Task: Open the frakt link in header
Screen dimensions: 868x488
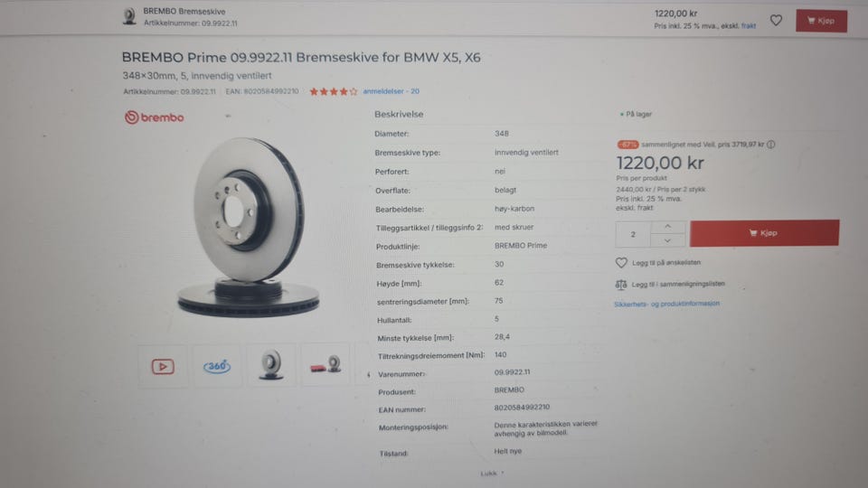Action: tap(749, 26)
